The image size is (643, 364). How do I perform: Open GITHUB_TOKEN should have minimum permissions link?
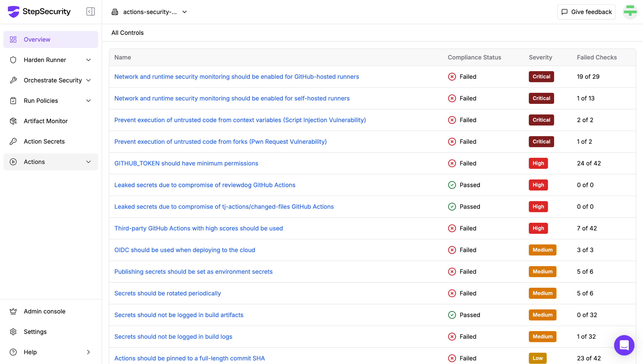pyautogui.click(x=186, y=163)
